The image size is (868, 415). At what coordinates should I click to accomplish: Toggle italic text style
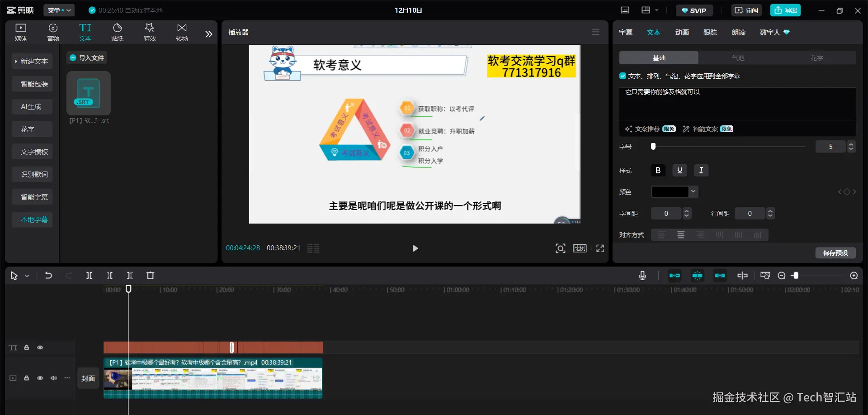click(701, 170)
